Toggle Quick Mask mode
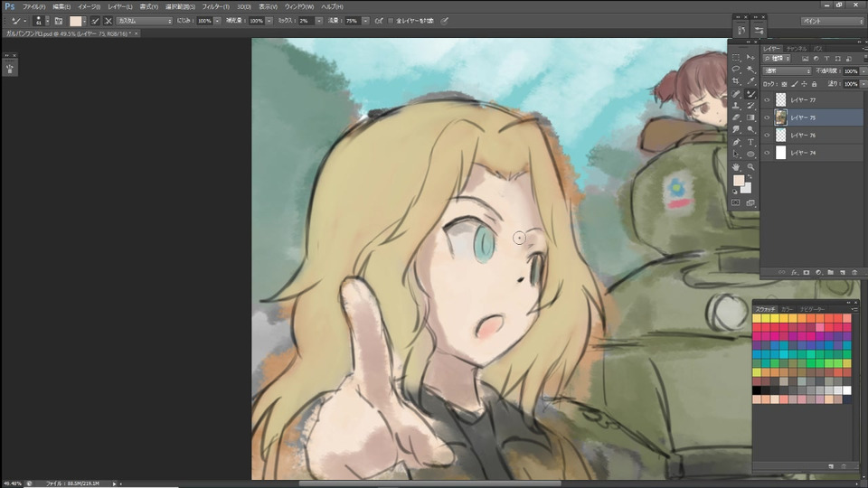868x488 pixels. tap(736, 202)
